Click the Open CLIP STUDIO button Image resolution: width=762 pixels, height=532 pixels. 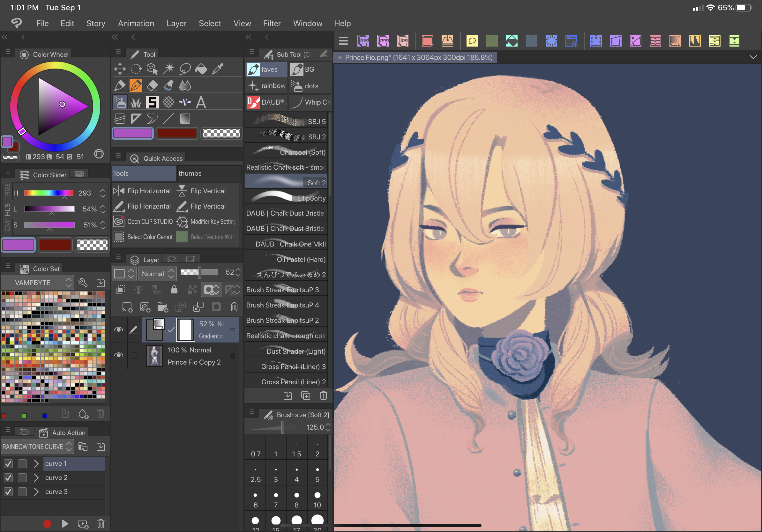[x=143, y=221]
